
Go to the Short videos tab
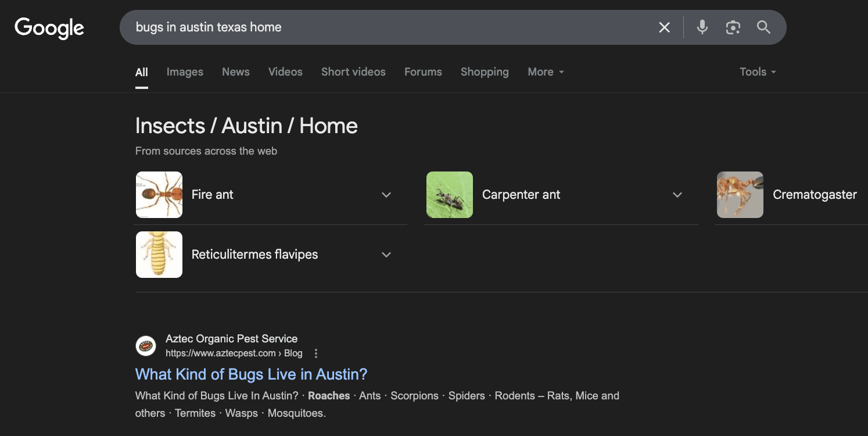click(353, 72)
